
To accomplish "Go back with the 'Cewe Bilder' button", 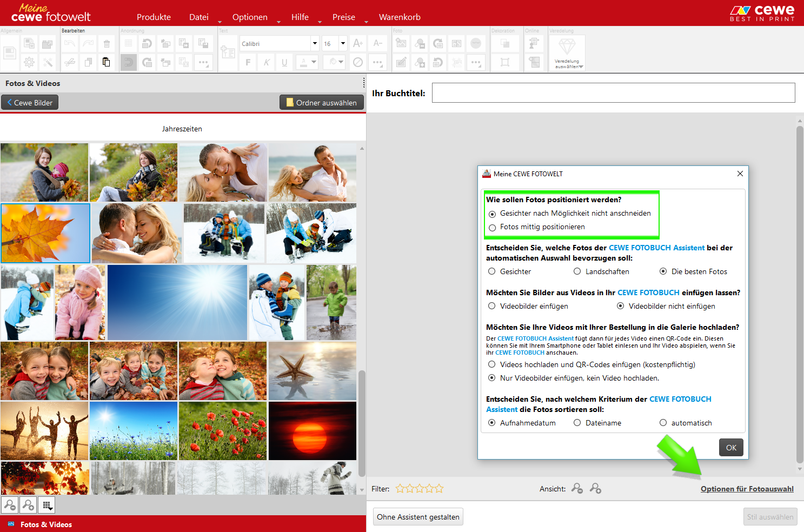I will tap(30, 103).
